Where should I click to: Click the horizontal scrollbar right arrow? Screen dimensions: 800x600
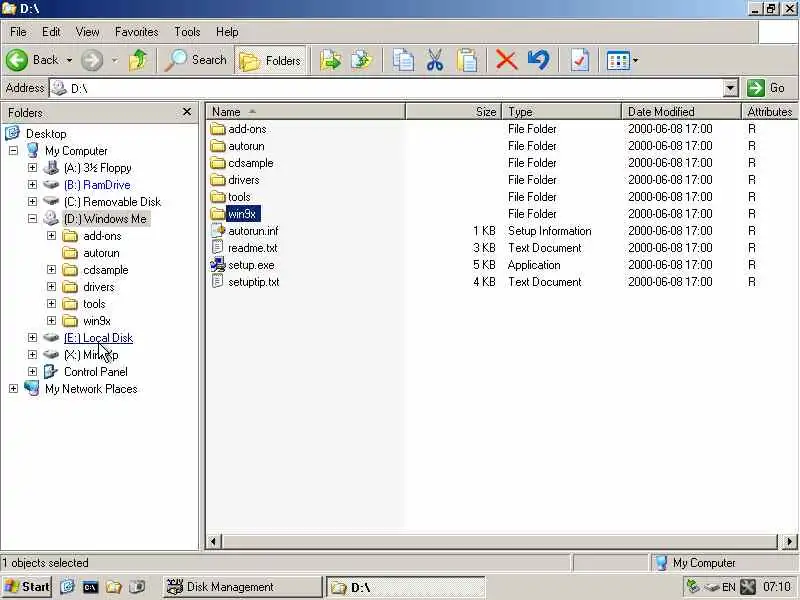(x=789, y=541)
